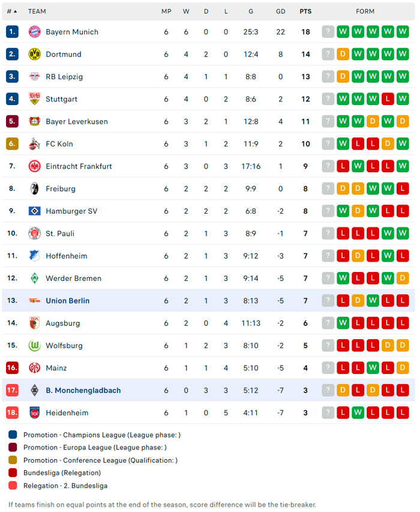Click Mainz's position 16 rank badge
This screenshot has height=512, width=420.
click(12, 368)
